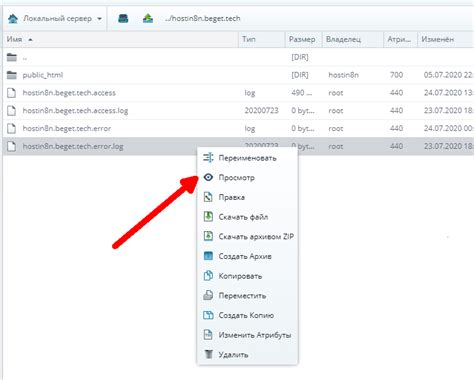Open the Локальный сервер dropdown arrow

pyautogui.click(x=99, y=19)
